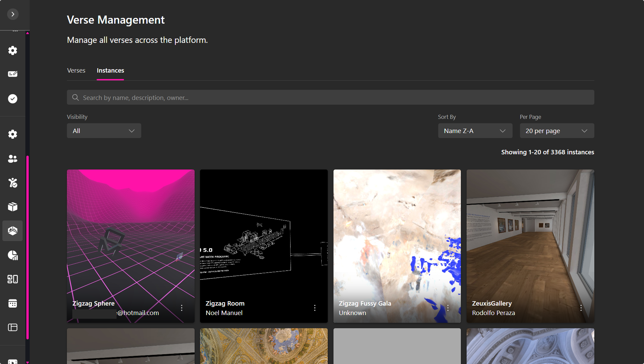The width and height of the screenshot is (644, 364).
Task: Click the checkmark circle icon in sidebar
Action: pos(13,99)
